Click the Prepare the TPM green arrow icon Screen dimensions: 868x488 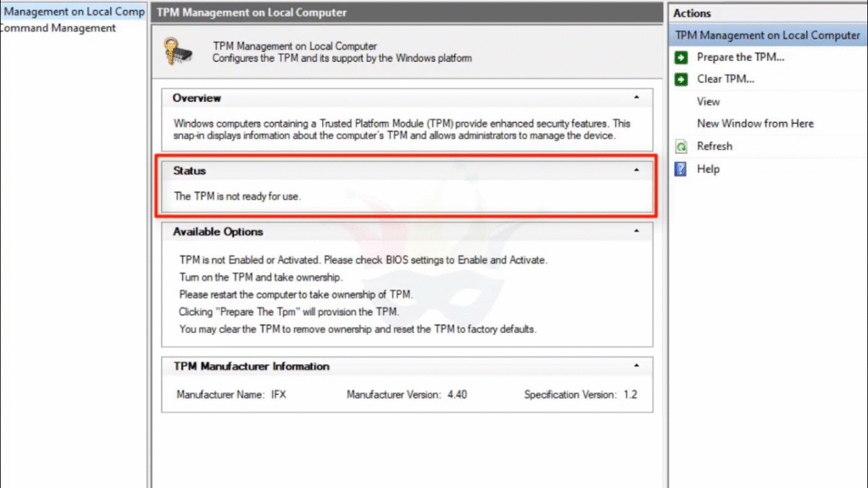pyautogui.click(x=681, y=57)
